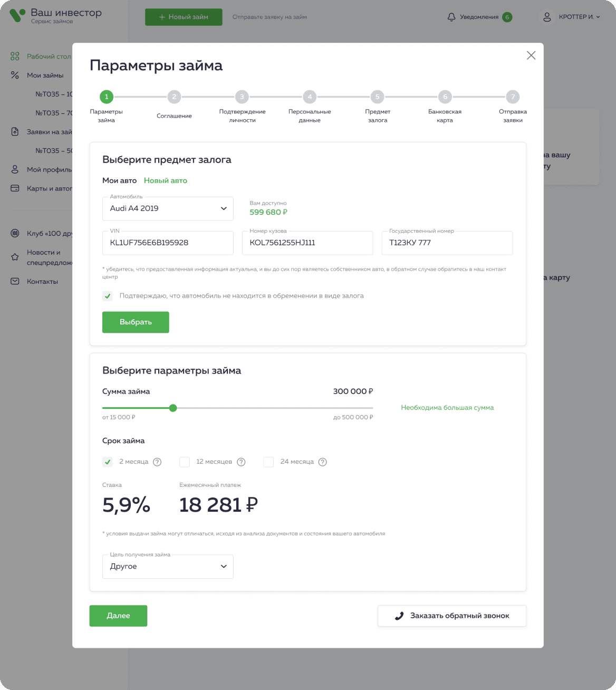Expand the Цель получения займа dropdown
The height and width of the screenshot is (690, 616).
point(168,567)
